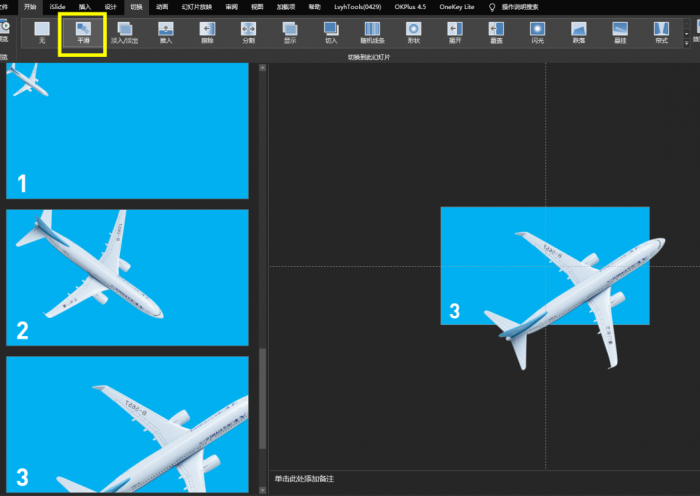Screen dimensions: 700x496
Task: Apply the Push (推入) transition
Action: pyautogui.click(x=166, y=33)
